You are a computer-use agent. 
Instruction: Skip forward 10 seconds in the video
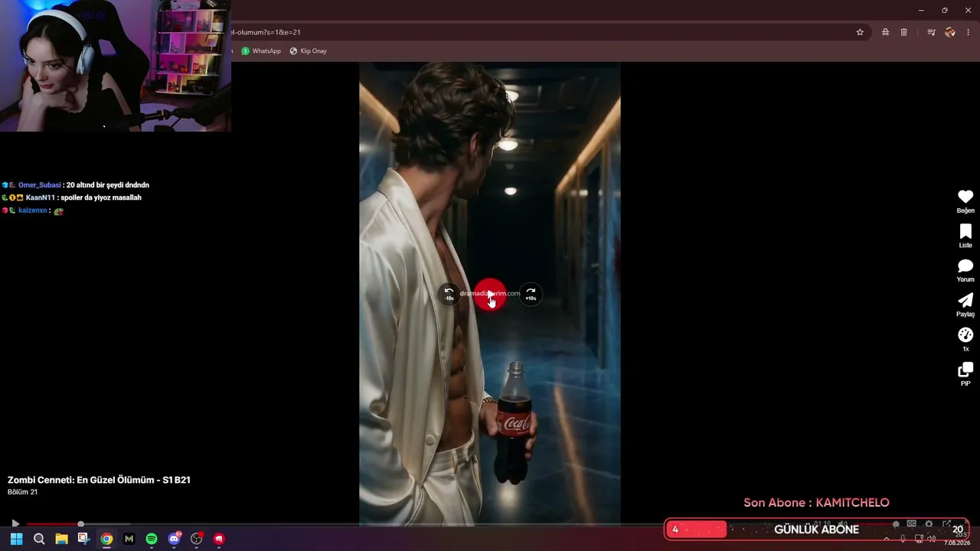tap(531, 294)
